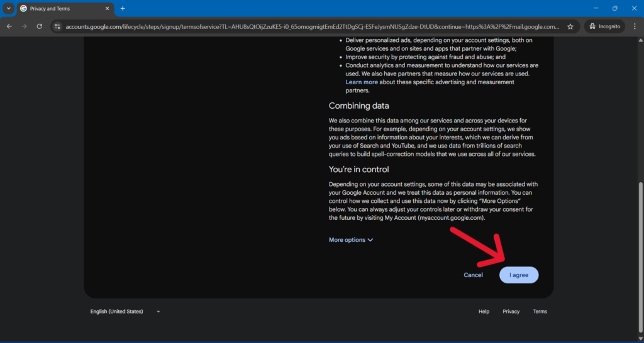The height and width of the screenshot is (343, 644).
Task: Bookmark this page with the star icon
Action: [x=570, y=26]
